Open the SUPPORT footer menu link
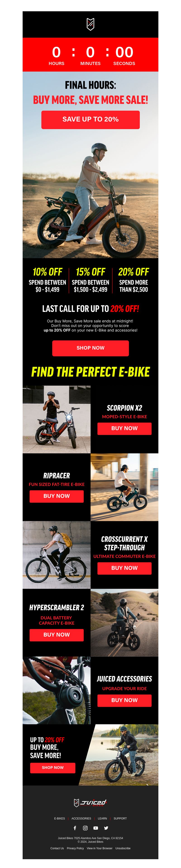Screen dimensions: 181x868 (x=120, y=818)
